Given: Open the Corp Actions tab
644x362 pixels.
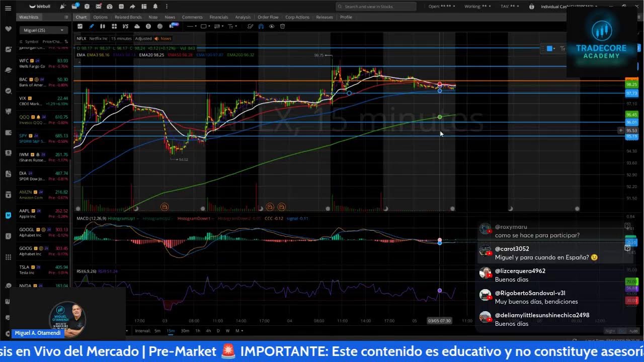Looking at the screenshot, I should point(297,17).
